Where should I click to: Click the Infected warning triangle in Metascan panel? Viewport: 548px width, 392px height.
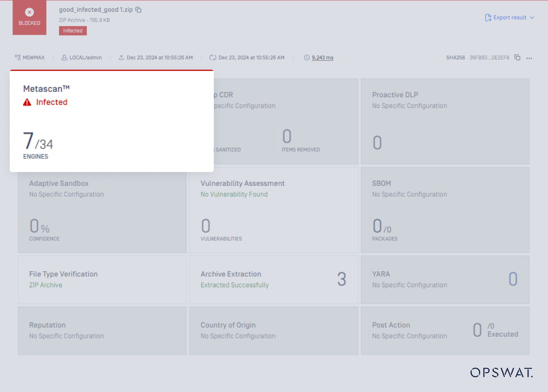click(27, 102)
